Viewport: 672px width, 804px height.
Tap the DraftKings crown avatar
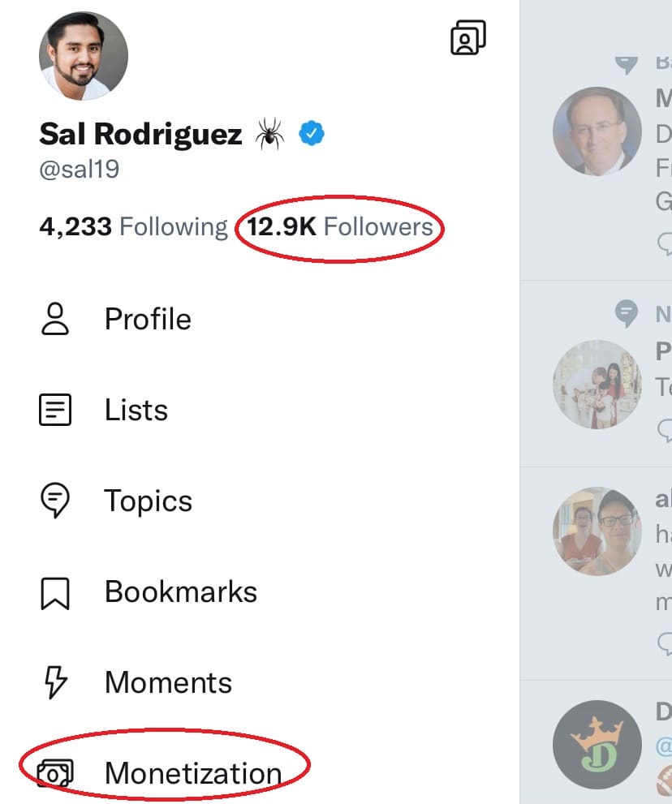(597, 745)
